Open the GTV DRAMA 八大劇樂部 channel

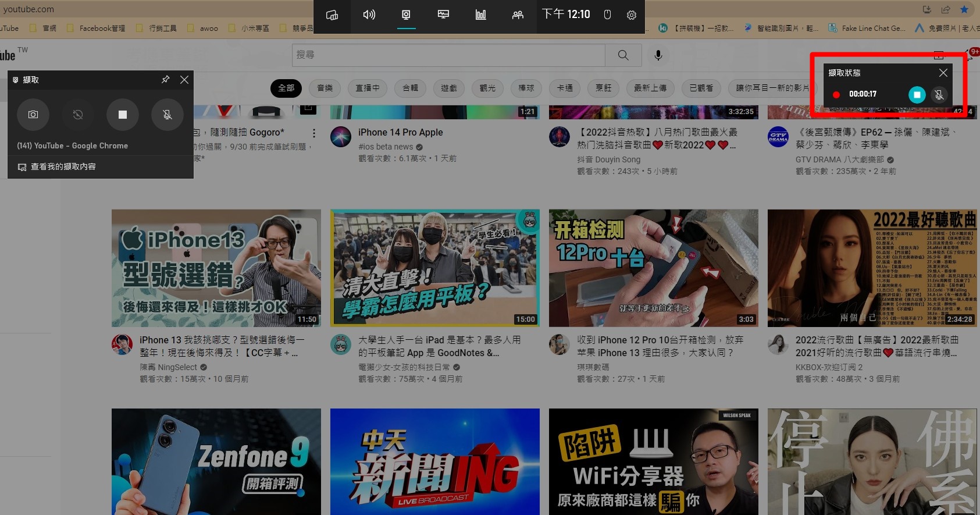pyautogui.click(x=840, y=159)
